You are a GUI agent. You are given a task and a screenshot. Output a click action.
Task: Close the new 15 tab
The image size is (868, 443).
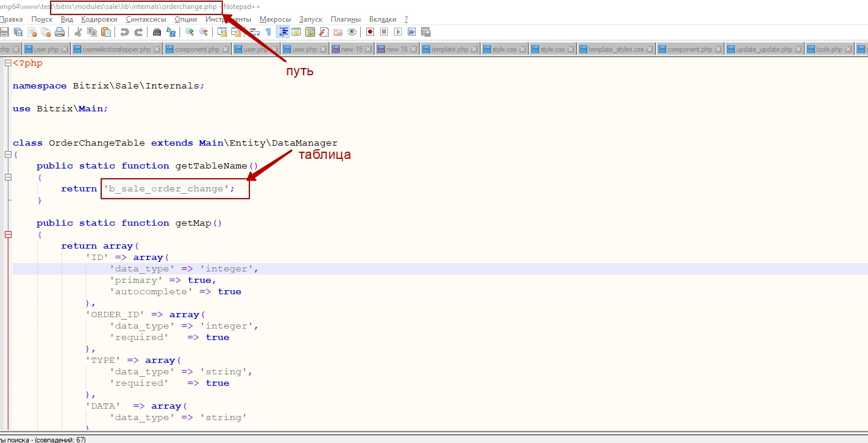(369, 49)
